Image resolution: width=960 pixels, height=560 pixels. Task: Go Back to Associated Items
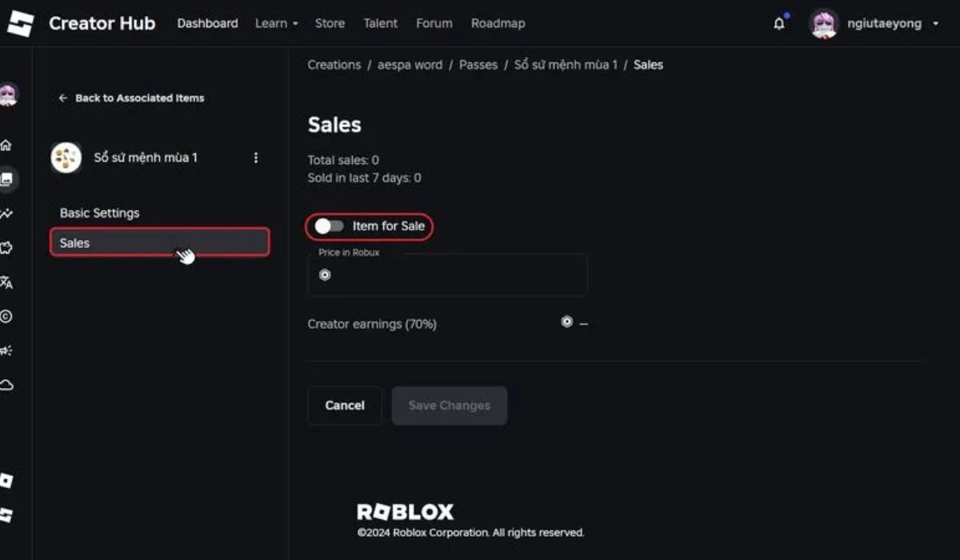(132, 98)
